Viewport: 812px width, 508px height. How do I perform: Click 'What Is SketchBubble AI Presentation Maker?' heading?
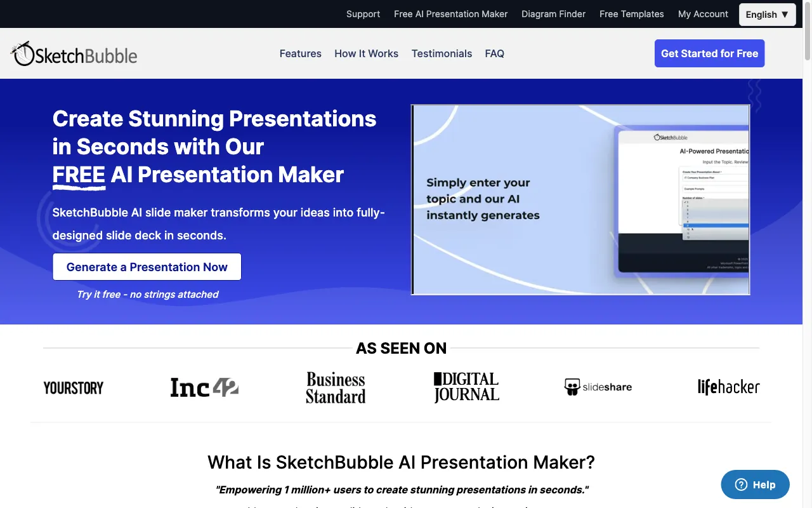[401, 462]
